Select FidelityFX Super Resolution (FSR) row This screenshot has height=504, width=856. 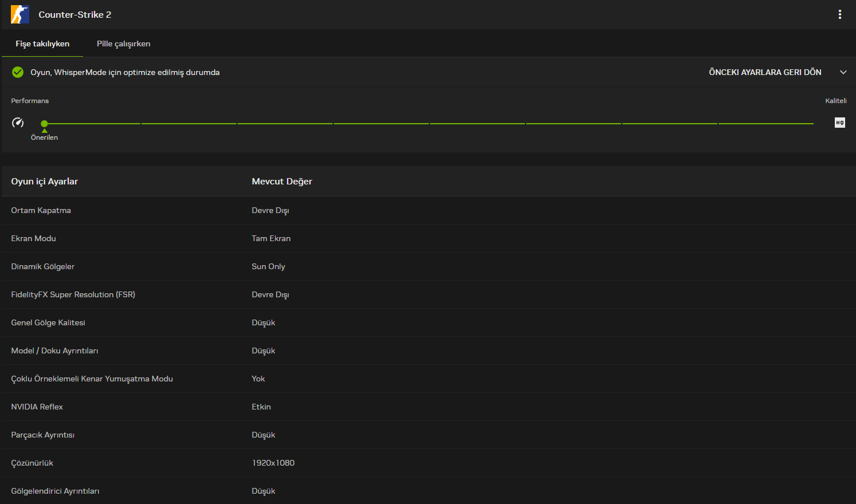coord(429,294)
